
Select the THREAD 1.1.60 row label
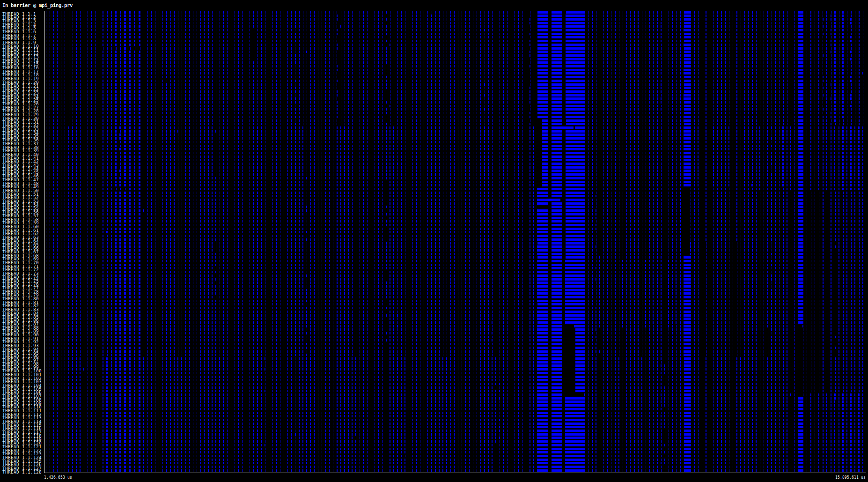[x=21, y=227]
